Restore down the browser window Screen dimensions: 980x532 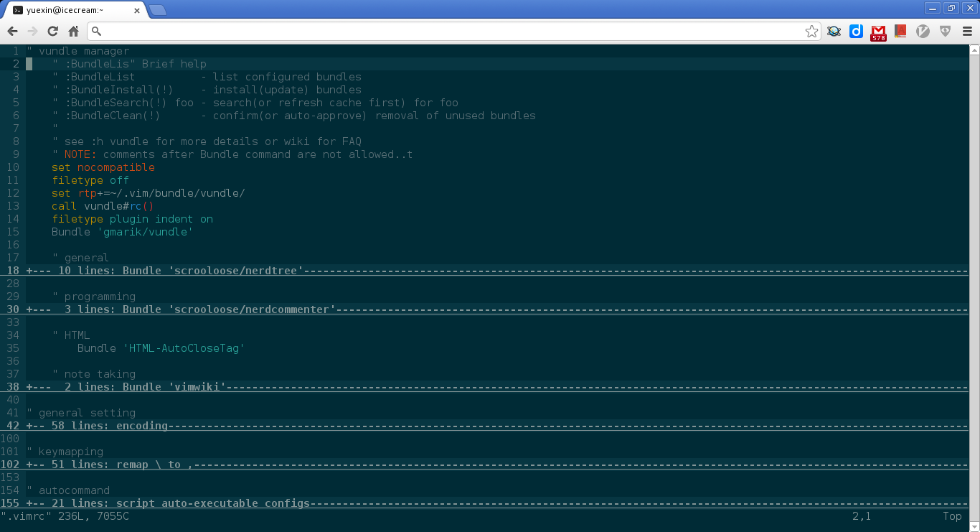(x=951, y=7)
